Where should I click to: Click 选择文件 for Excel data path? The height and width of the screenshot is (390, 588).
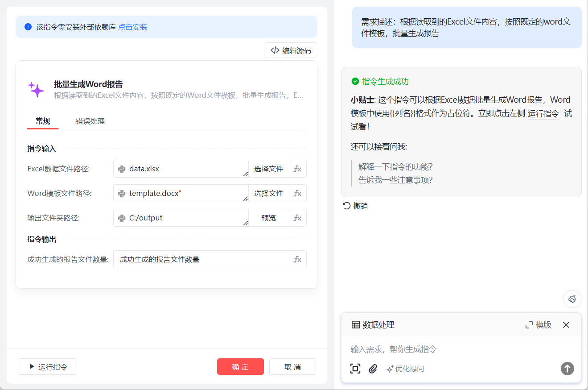pos(269,169)
